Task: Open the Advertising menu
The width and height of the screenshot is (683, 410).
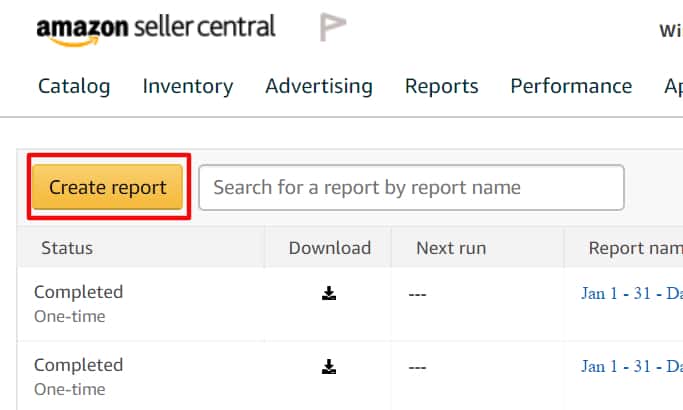Action: click(x=319, y=86)
